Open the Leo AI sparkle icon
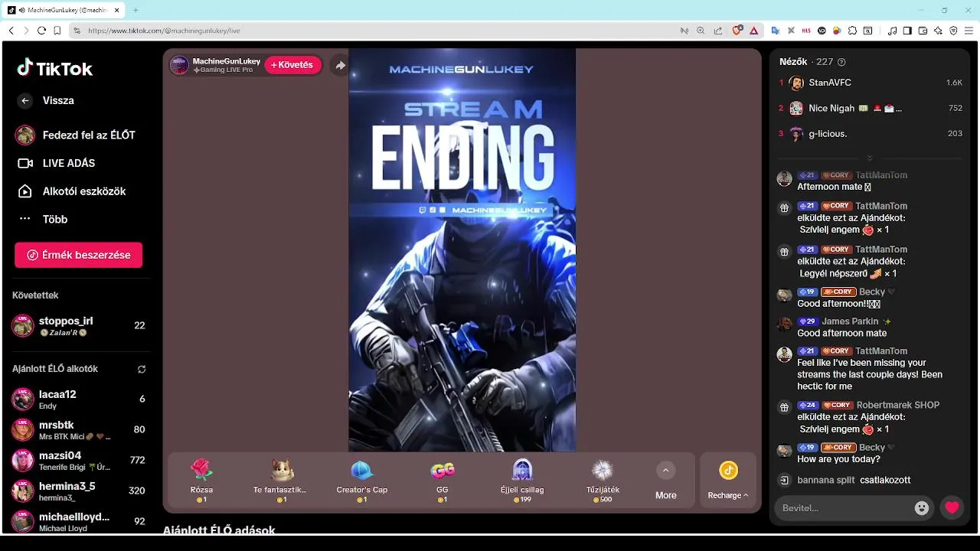980x551 pixels. [938, 31]
